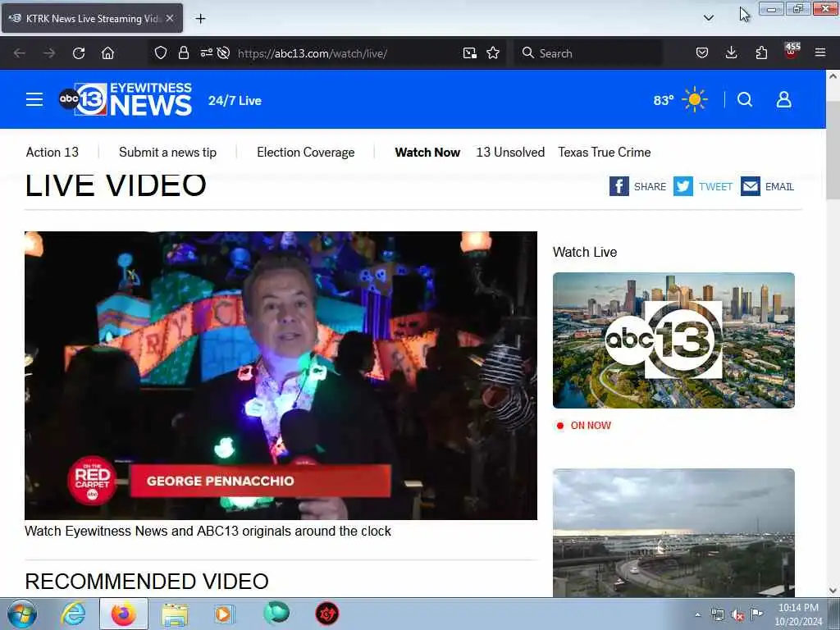Open 13 Unsolved section

510,152
